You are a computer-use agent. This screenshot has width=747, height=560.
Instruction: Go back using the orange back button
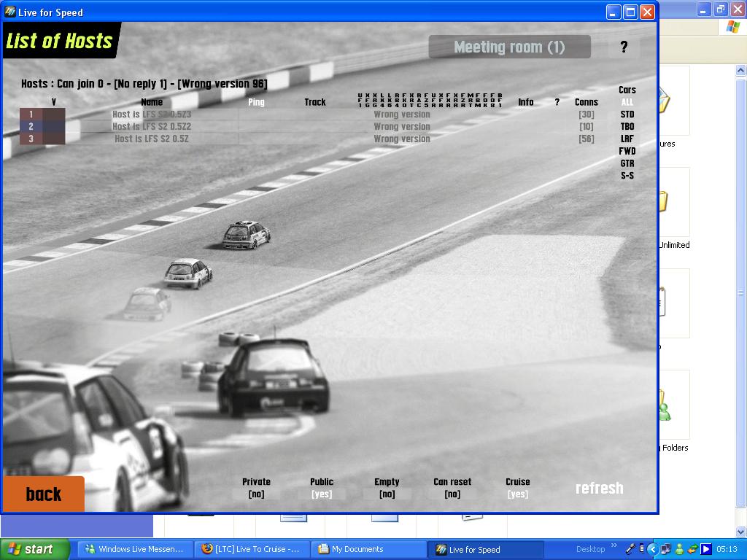click(x=43, y=494)
